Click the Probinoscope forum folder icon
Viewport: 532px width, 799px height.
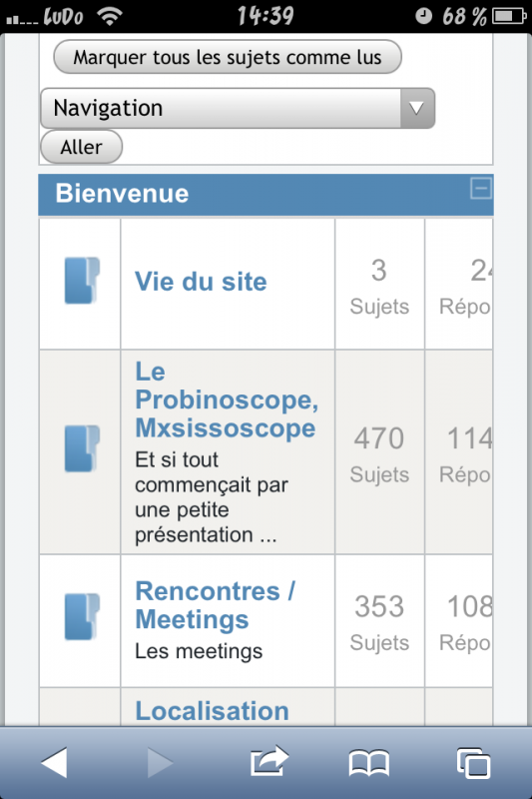[82, 448]
